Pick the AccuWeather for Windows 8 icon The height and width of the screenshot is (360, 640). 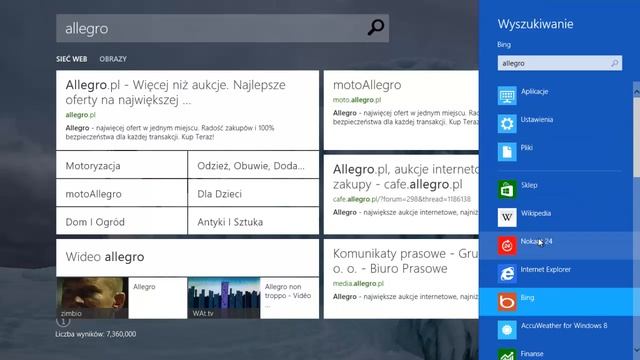(x=507, y=330)
